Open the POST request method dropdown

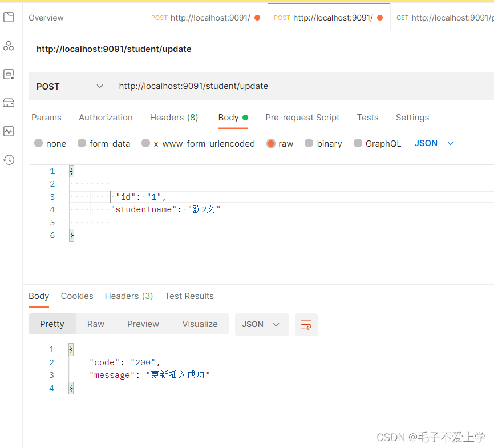tap(70, 86)
